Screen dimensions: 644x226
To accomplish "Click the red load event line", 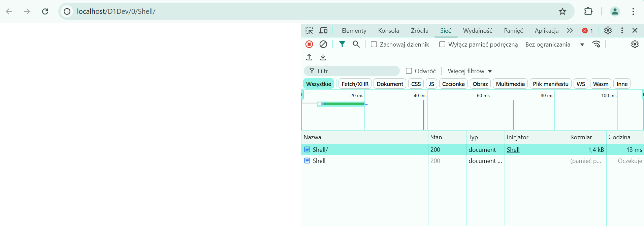I will click(513, 115).
